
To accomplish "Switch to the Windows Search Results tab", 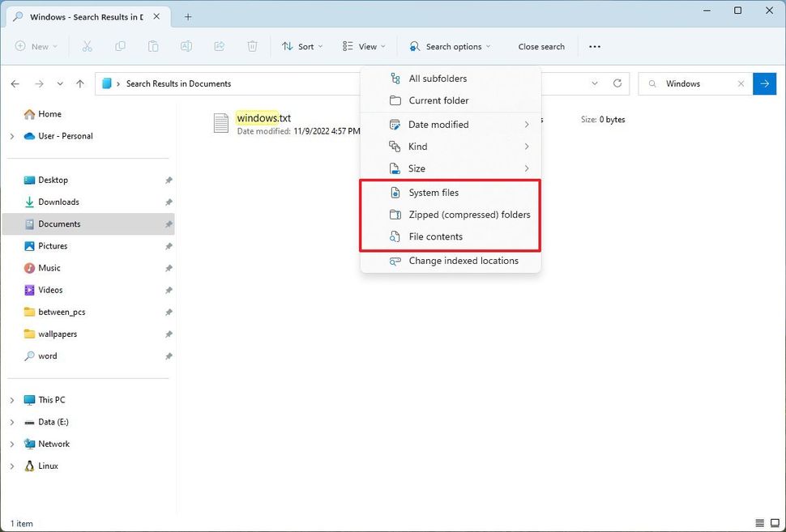I will [83, 15].
